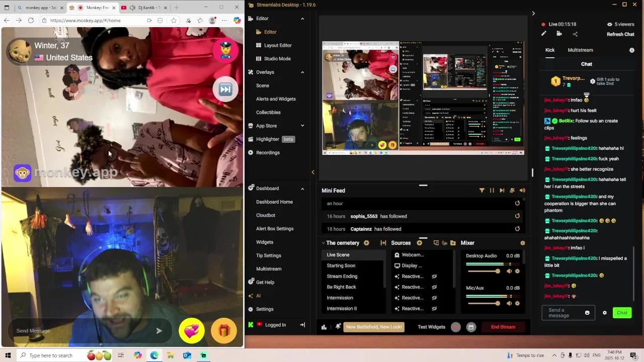Viewport: 644px width, 362px height.
Task: Show the second hidden Reactive source
Action: tap(434, 287)
